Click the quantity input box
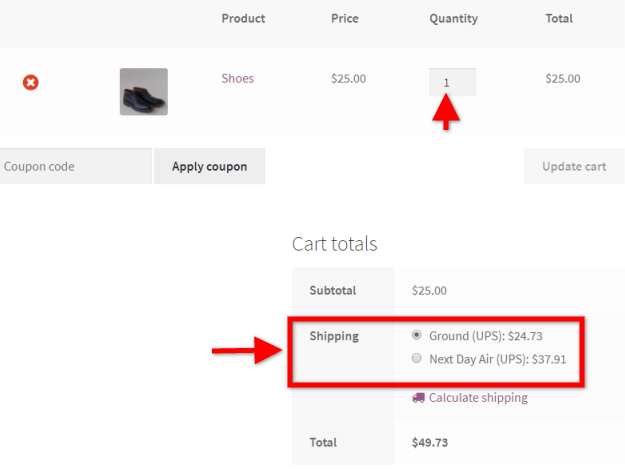The height and width of the screenshot is (474, 625). pyautogui.click(x=452, y=82)
